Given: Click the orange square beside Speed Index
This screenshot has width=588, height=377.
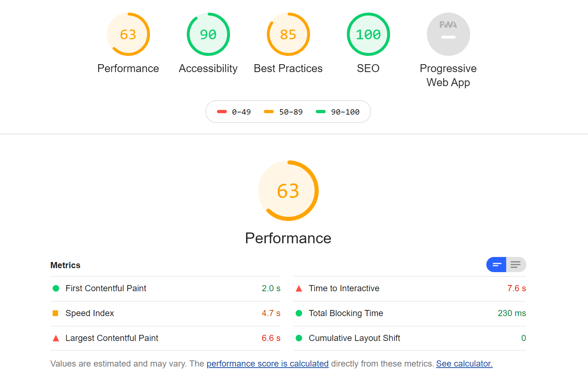Looking at the screenshot, I should tap(56, 313).
